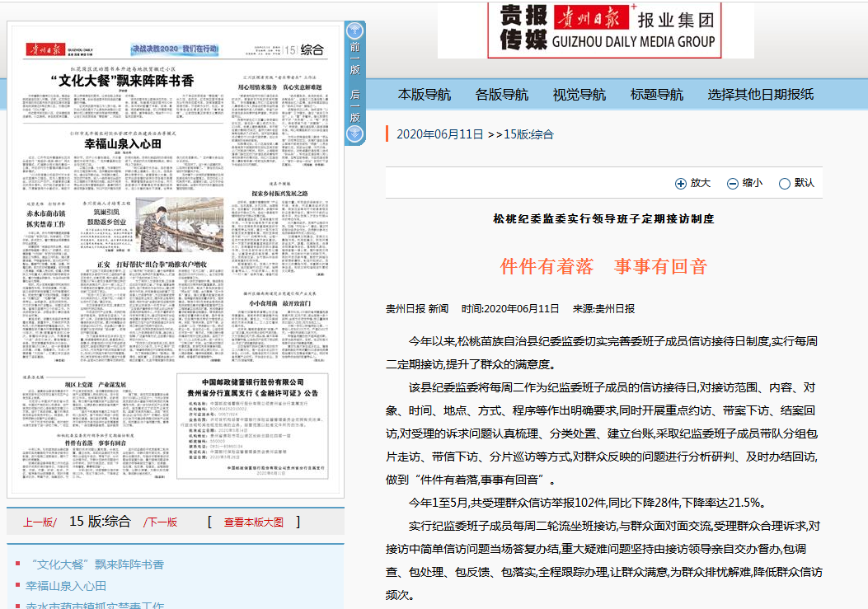Open the 本版导航 navigation tab

coord(425,95)
